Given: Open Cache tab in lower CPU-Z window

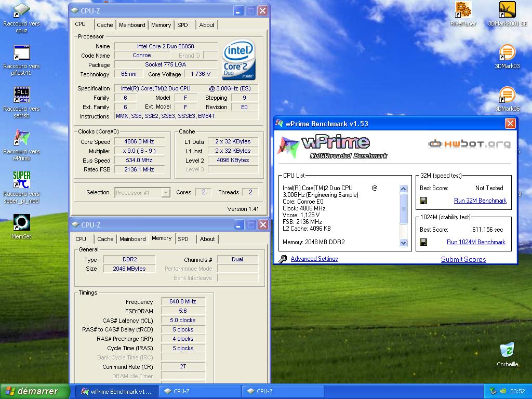Looking at the screenshot, I should coord(105,239).
